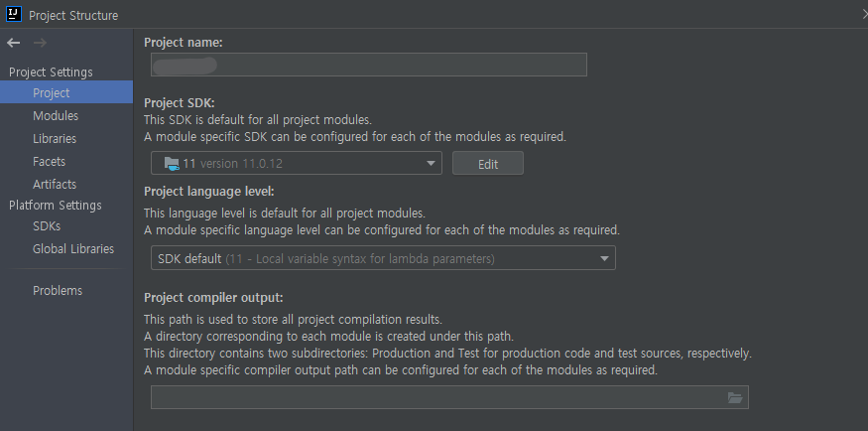The image size is (868, 431).
Task: Click the Project Settings section header
Action: [x=51, y=72]
